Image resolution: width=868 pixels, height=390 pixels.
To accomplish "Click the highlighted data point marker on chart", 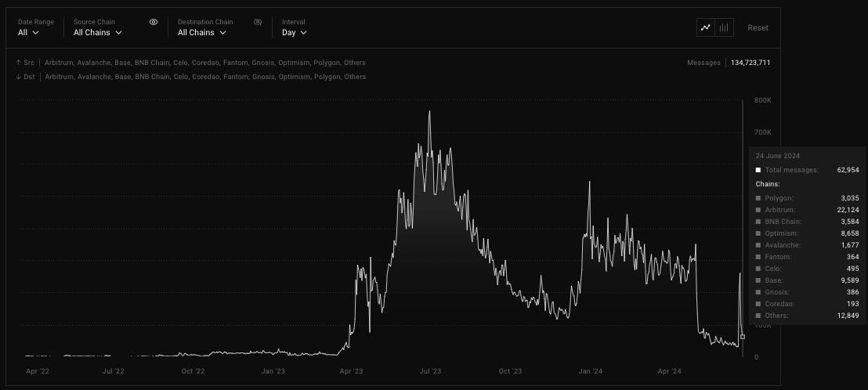I will tap(743, 336).
